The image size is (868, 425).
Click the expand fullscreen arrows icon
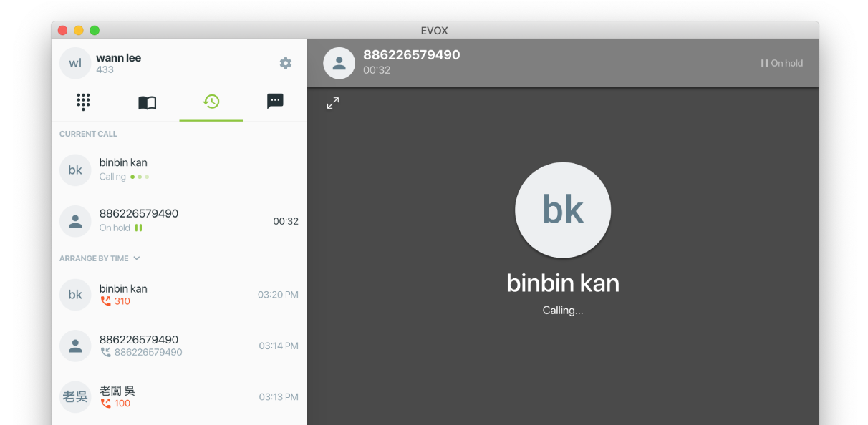[x=333, y=103]
